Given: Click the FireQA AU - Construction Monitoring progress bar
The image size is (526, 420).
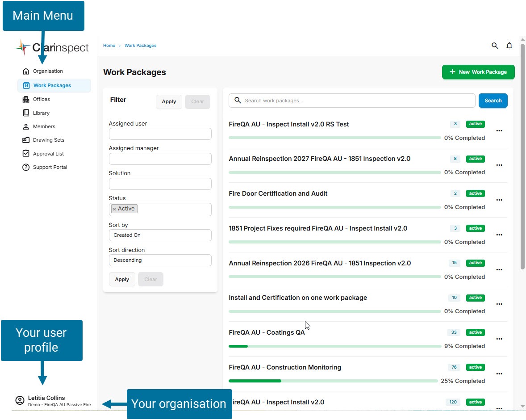Looking at the screenshot, I should point(333,381).
